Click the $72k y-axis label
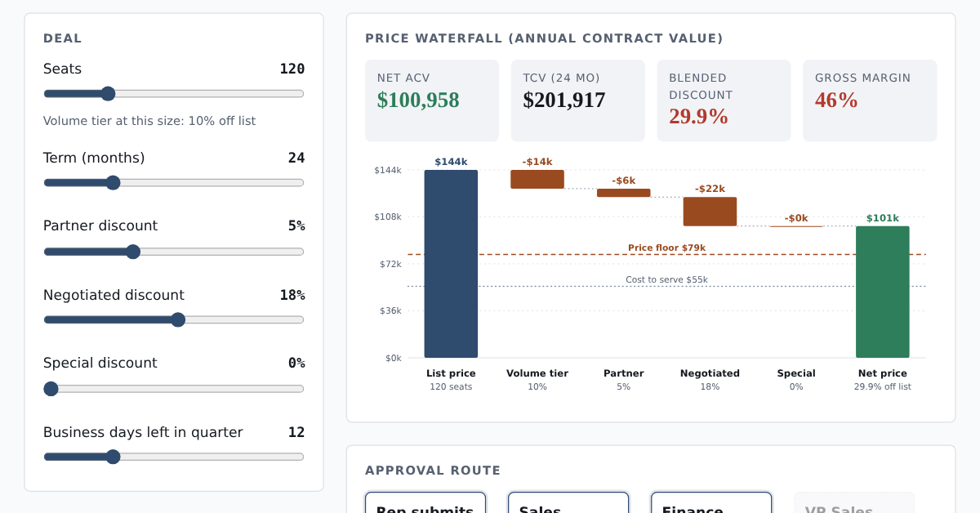The width and height of the screenshot is (980, 513). pyautogui.click(x=390, y=264)
